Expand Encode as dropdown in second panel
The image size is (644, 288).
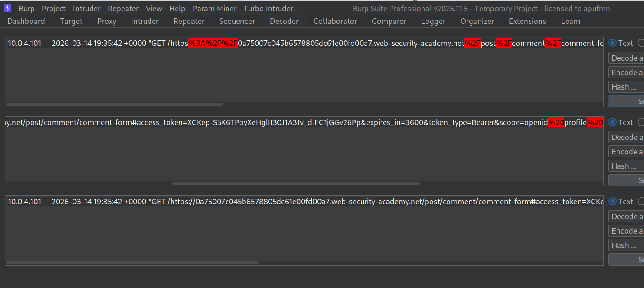[x=626, y=152]
